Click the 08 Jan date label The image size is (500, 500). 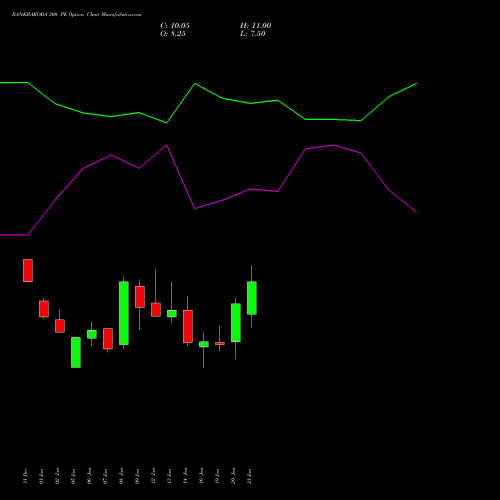tap(122, 476)
